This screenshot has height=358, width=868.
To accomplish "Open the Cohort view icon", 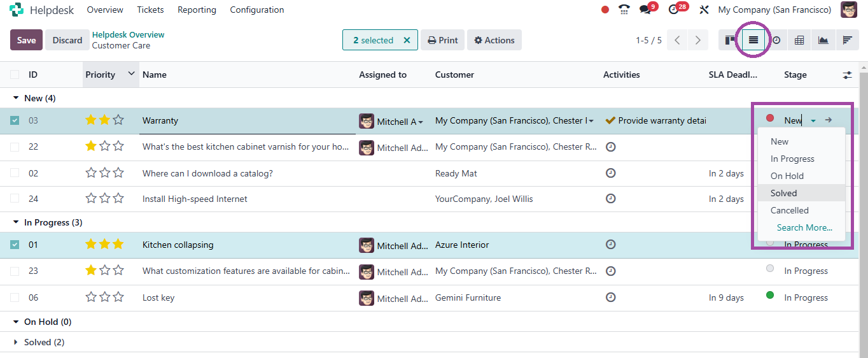I will pos(846,40).
